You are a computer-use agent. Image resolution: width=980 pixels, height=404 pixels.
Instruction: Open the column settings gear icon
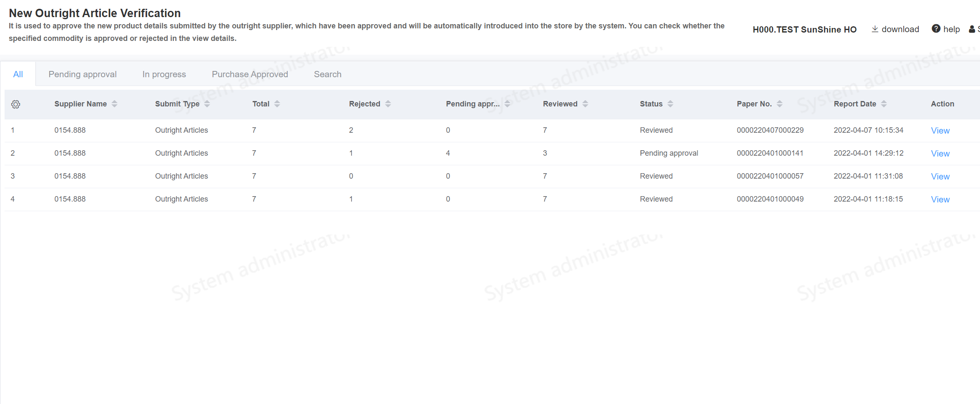(x=16, y=104)
